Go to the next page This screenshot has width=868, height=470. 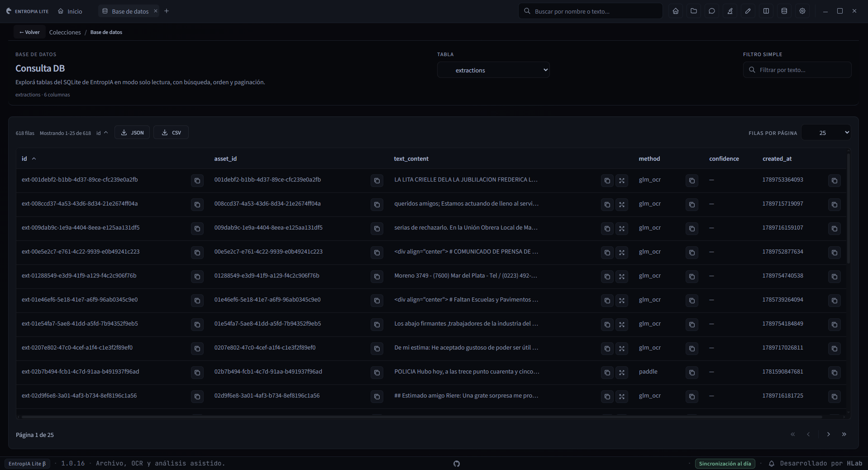tap(829, 434)
